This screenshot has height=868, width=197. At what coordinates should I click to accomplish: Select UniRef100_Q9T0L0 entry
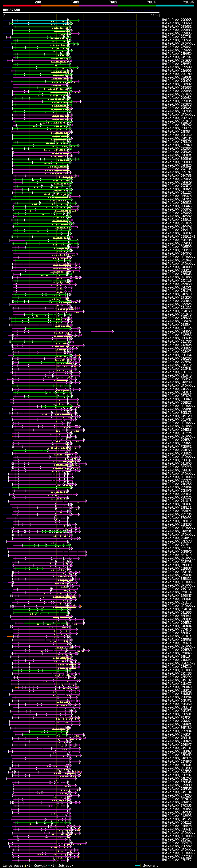pos(177,94)
